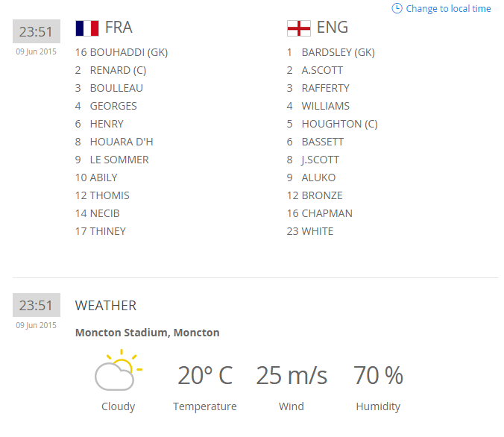
Task: Click the cloudy weather icon
Action: tap(118, 371)
